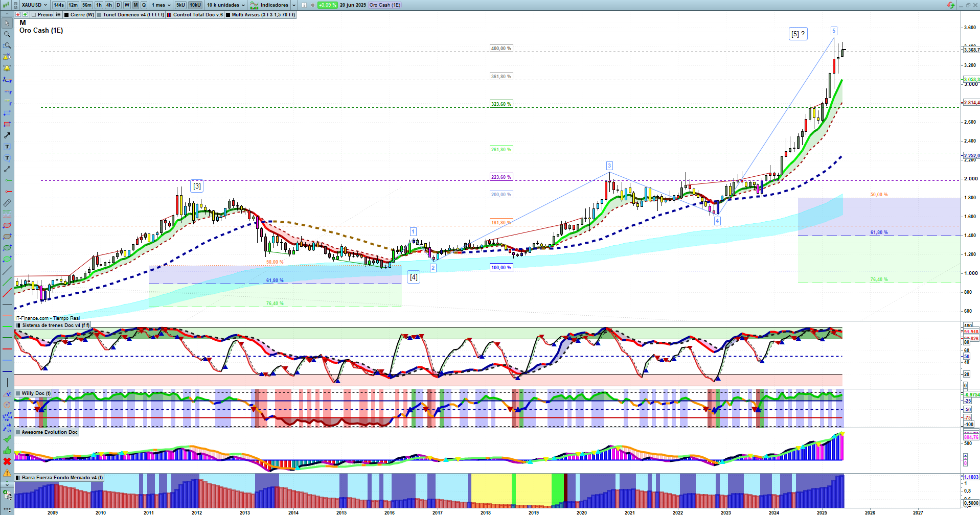
Task: Switch to the 56m timeframe
Action: pyautogui.click(x=87, y=5)
